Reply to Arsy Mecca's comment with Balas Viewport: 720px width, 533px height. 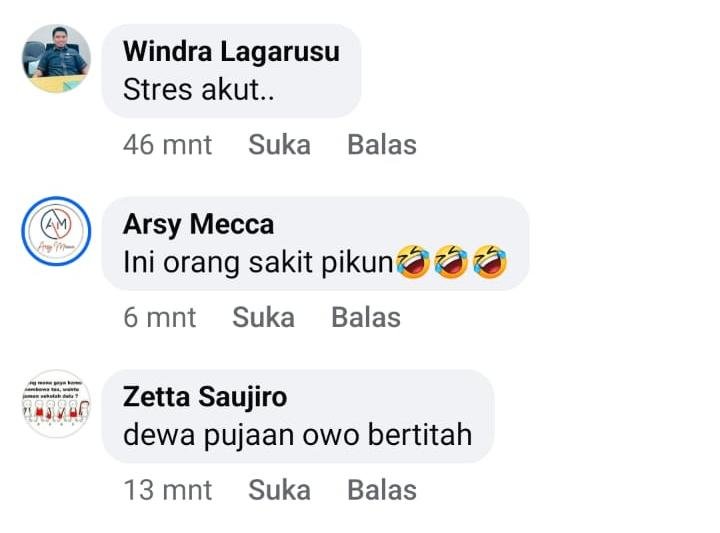(366, 317)
